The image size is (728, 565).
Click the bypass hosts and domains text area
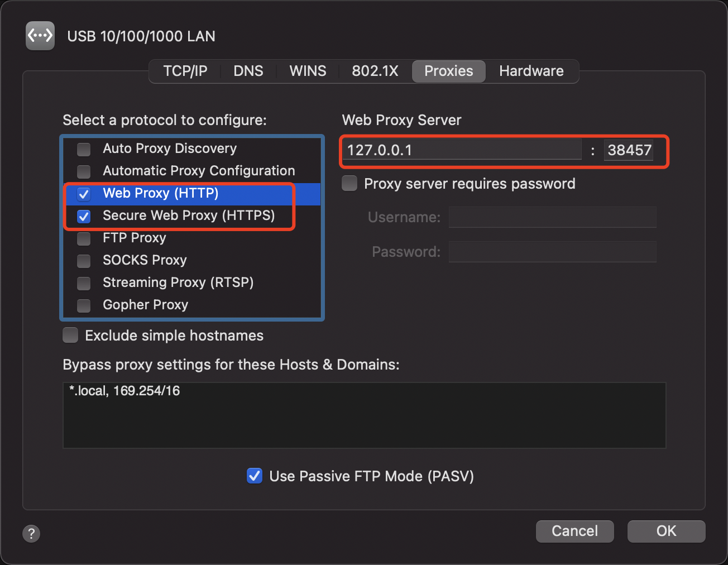tap(364, 415)
